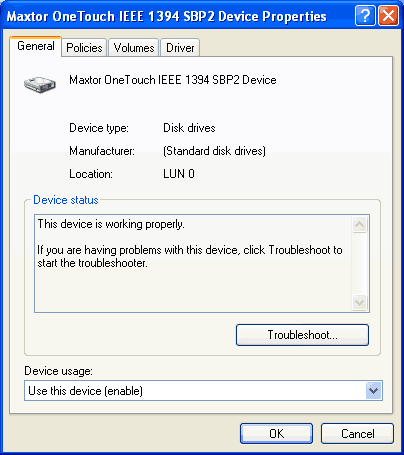
Task: Click inside the Device status text box
Action: point(193,263)
